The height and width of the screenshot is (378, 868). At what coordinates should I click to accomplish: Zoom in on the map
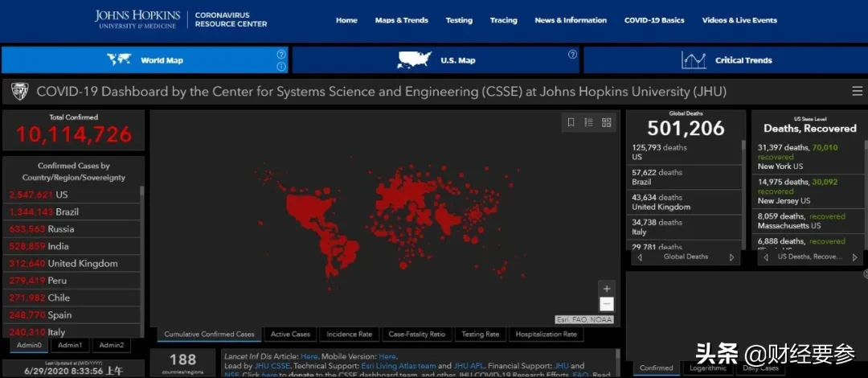pyautogui.click(x=607, y=289)
